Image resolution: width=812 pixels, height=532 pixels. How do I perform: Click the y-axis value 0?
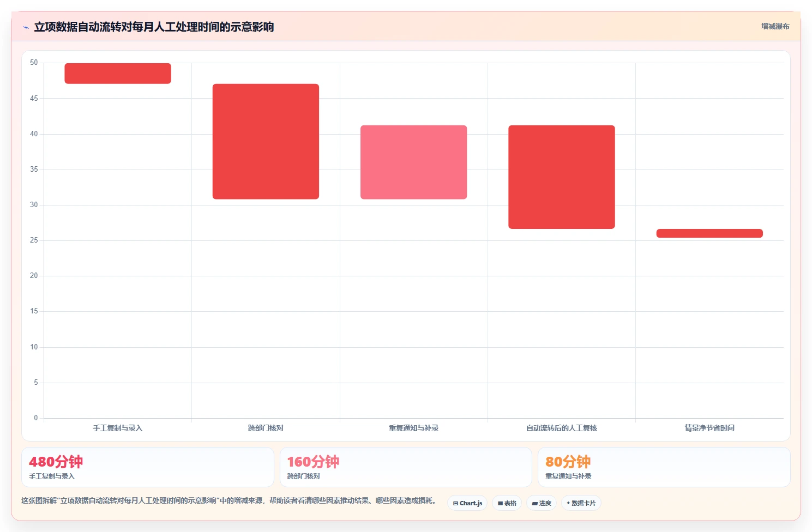[x=36, y=418]
